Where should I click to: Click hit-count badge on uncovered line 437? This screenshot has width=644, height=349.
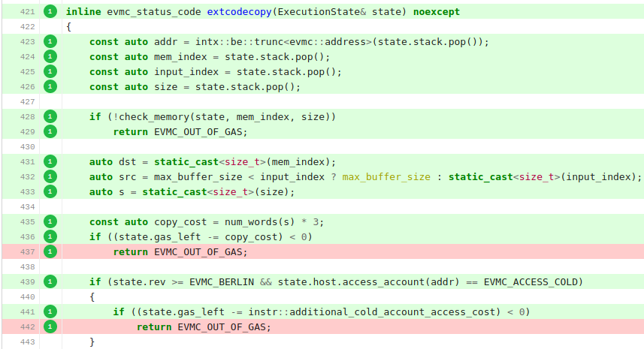coord(50,251)
